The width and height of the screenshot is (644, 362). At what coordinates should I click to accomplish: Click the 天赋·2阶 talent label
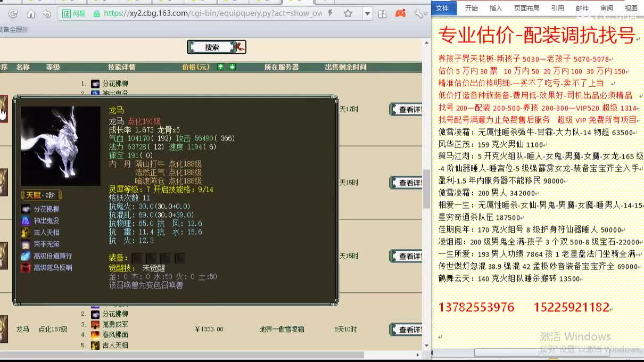(x=42, y=195)
